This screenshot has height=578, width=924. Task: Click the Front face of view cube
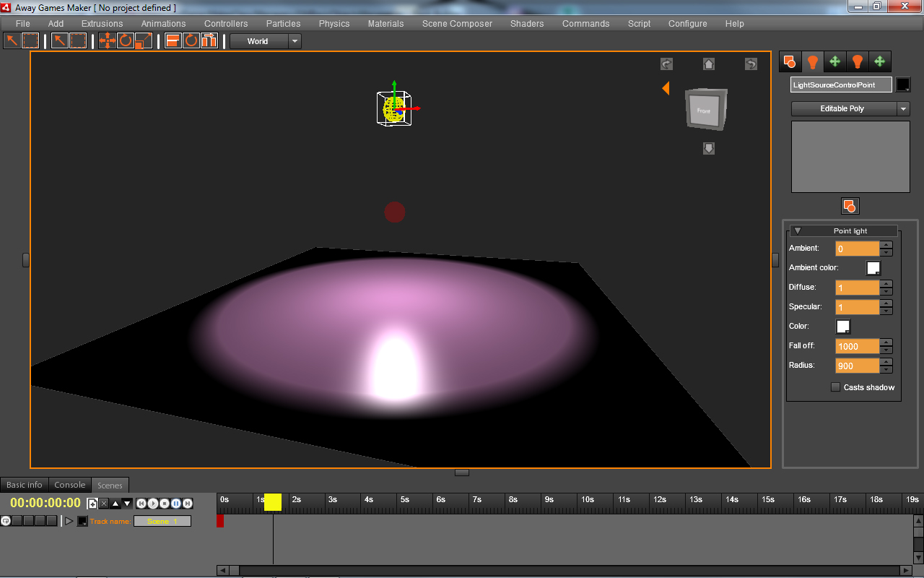tap(704, 111)
